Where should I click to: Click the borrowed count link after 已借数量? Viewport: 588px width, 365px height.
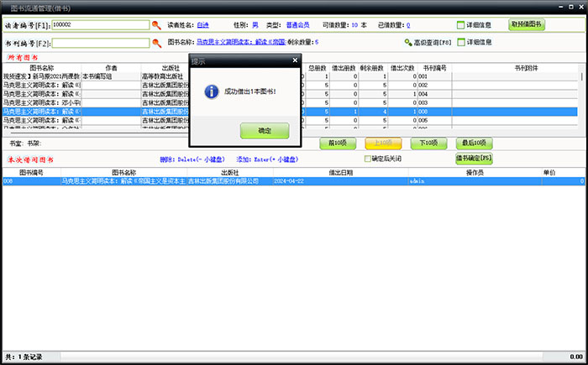(x=408, y=25)
